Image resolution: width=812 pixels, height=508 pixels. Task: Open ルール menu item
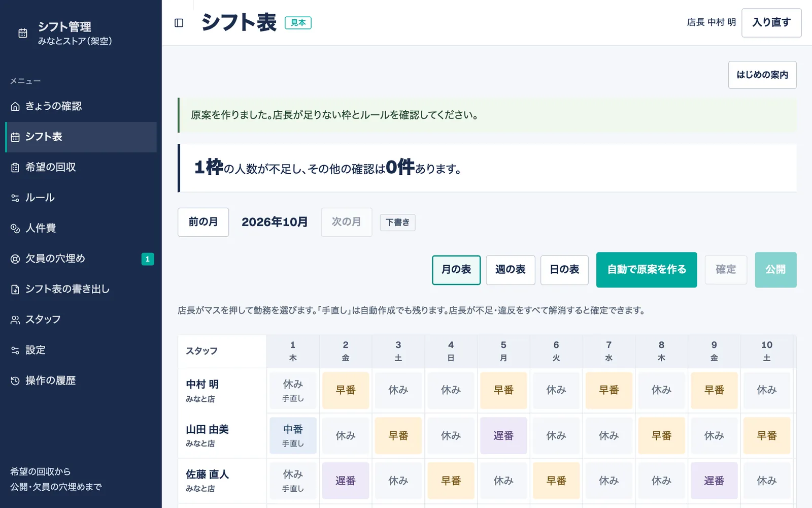coord(81,198)
